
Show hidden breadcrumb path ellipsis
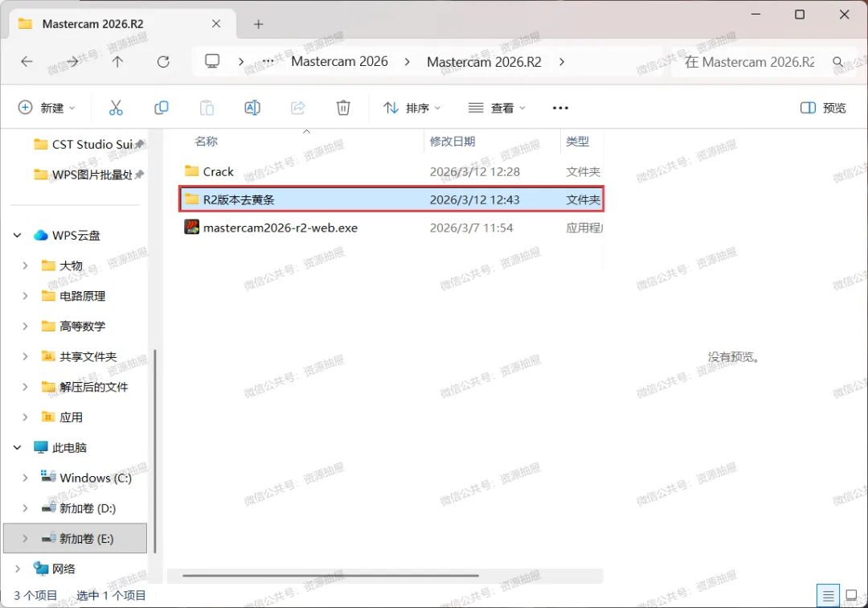[x=268, y=61]
